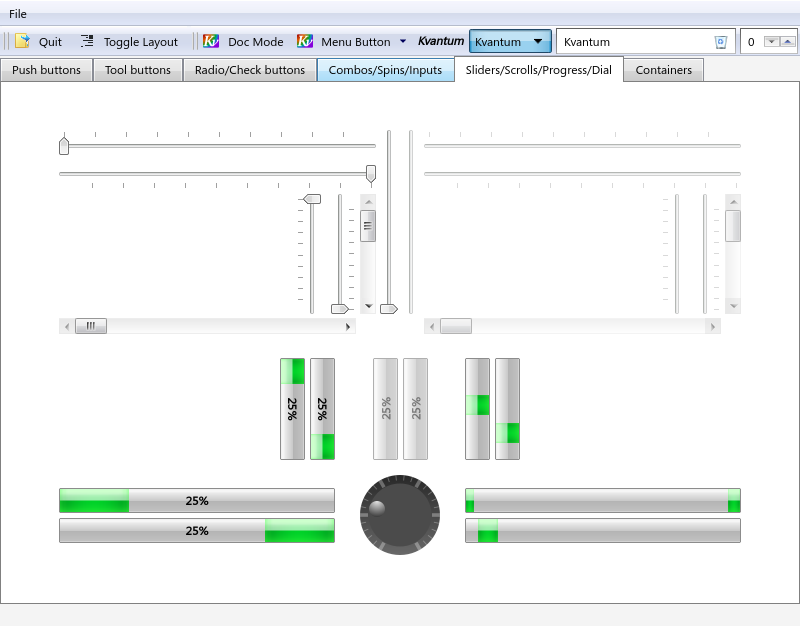The height and width of the screenshot is (626, 800).
Task: Click the Doc Mode button label
Action: click(256, 42)
